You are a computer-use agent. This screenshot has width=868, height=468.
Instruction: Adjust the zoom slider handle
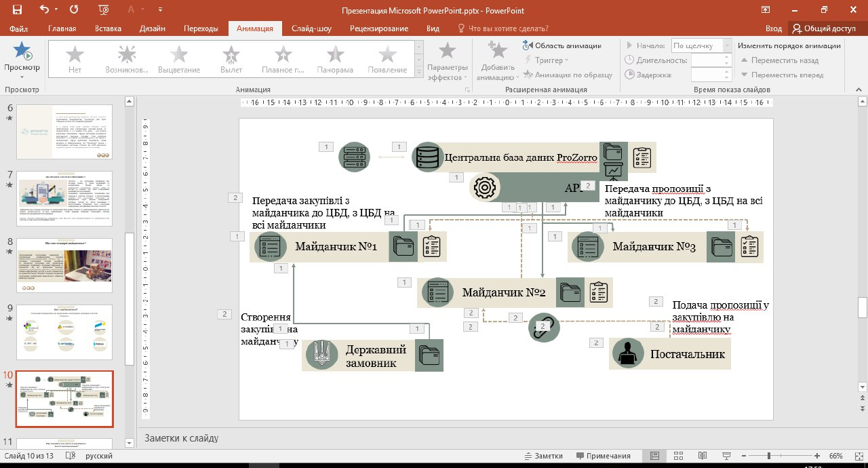pos(769,456)
